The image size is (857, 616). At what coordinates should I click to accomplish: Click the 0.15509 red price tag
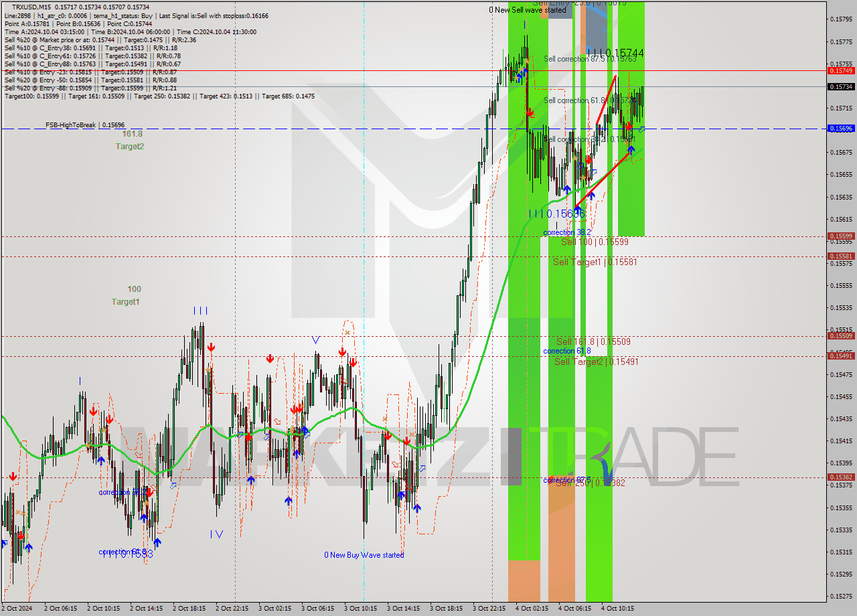click(x=841, y=336)
